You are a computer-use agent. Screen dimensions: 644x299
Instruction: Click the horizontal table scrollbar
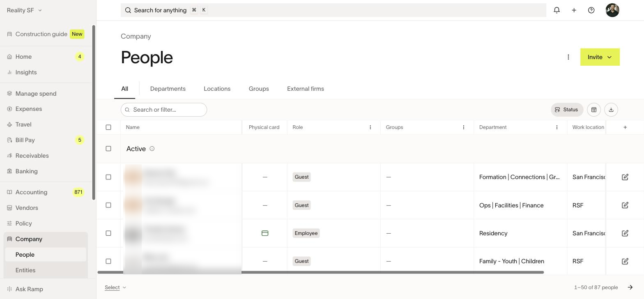click(321, 272)
